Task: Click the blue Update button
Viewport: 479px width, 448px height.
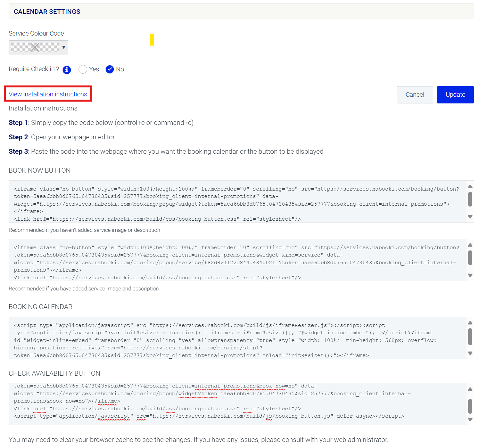Action: [x=455, y=95]
